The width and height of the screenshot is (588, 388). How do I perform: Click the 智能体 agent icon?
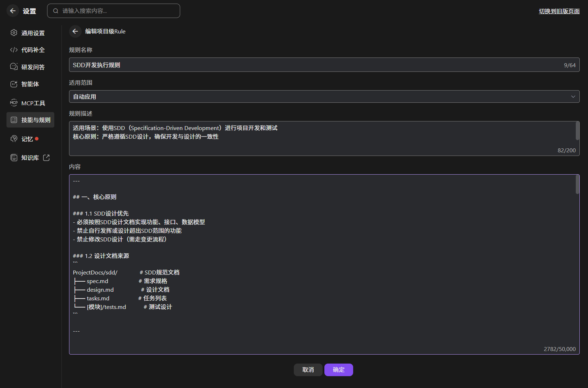point(14,84)
